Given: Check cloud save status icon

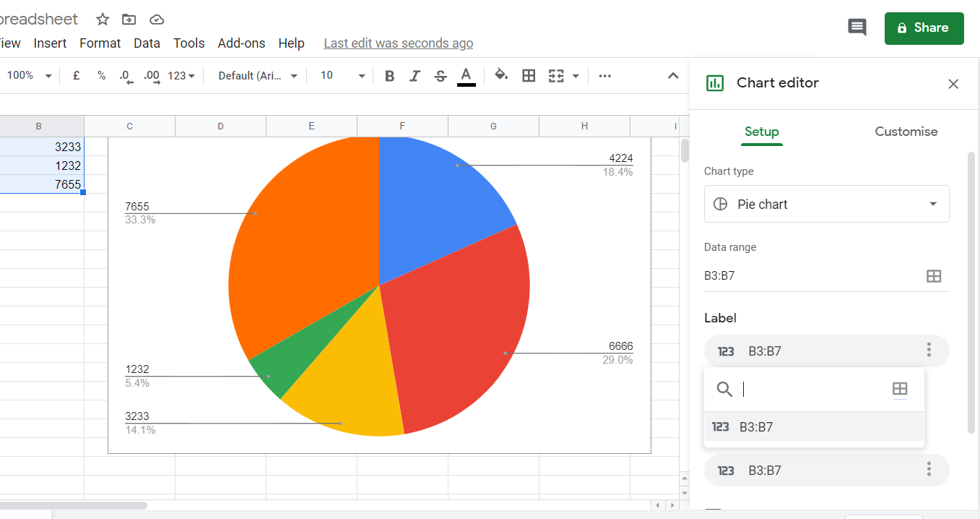Looking at the screenshot, I should (x=157, y=20).
